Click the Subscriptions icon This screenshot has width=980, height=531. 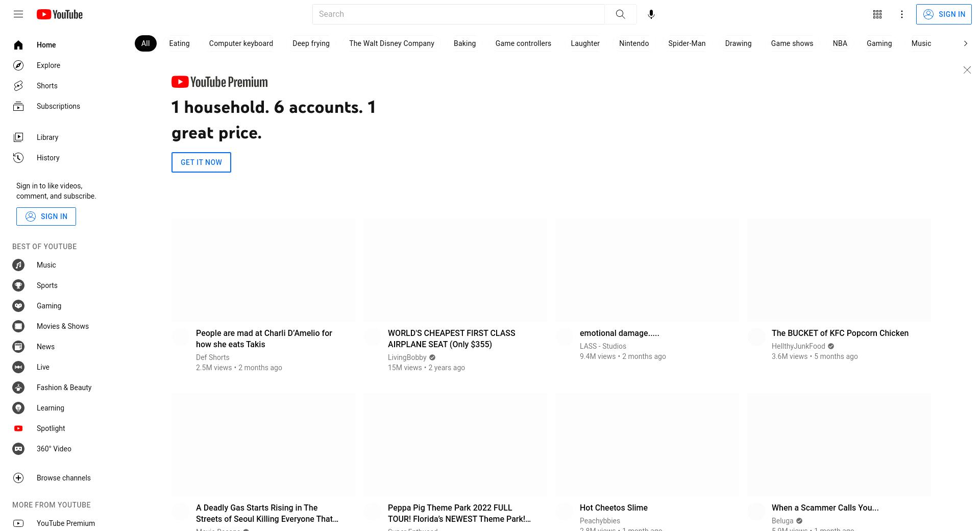[18, 106]
